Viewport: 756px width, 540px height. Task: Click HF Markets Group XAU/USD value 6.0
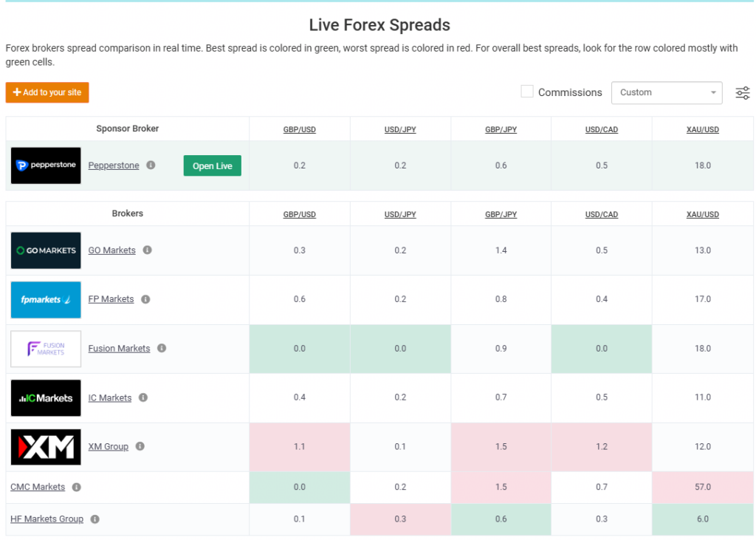pos(703,519)
